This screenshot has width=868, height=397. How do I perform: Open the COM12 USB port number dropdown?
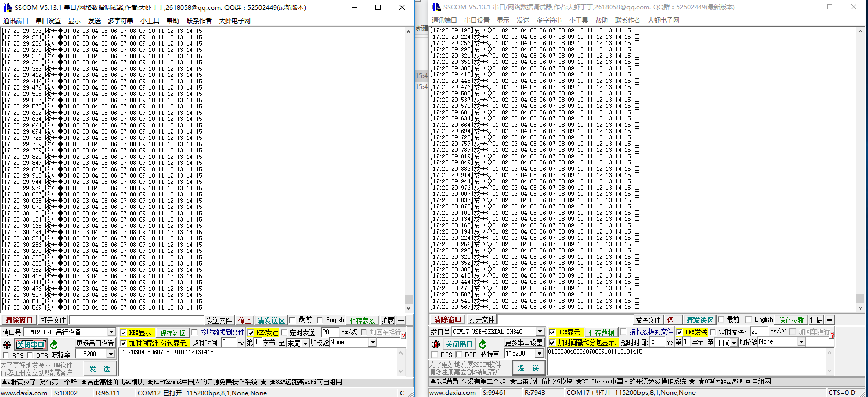pyautogui.click(x=111, y=332)
